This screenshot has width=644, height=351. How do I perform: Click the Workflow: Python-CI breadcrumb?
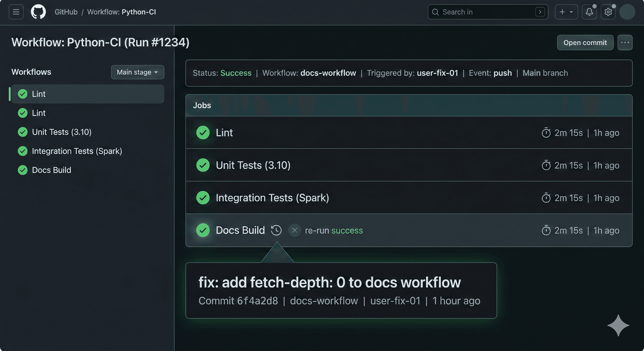click(122, 12)
